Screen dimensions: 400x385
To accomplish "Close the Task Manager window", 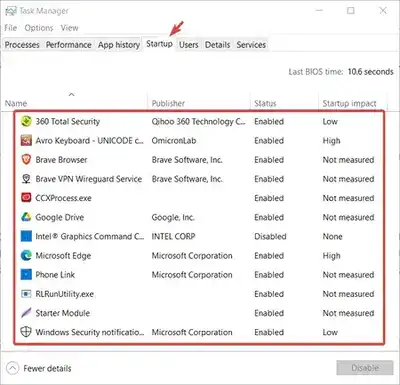I will 383,11.
